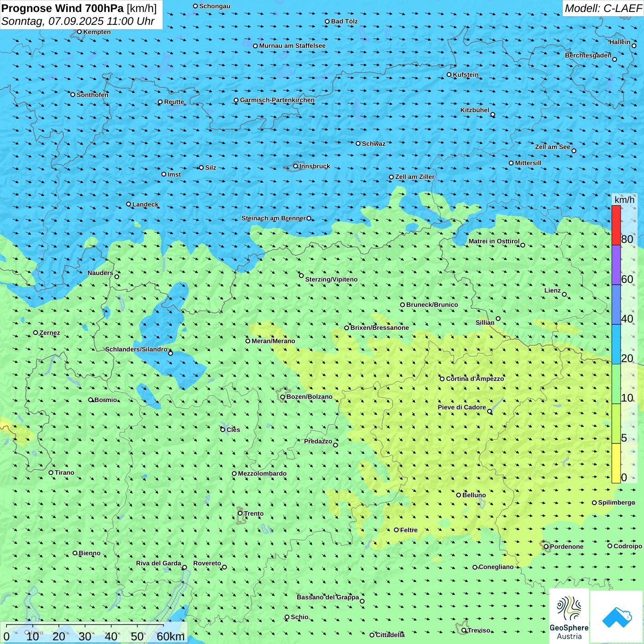The height and width of the screenshot is (644, 644).
Task: Select the 'Bassano del Grappa' map label
Action: [328, 597]
